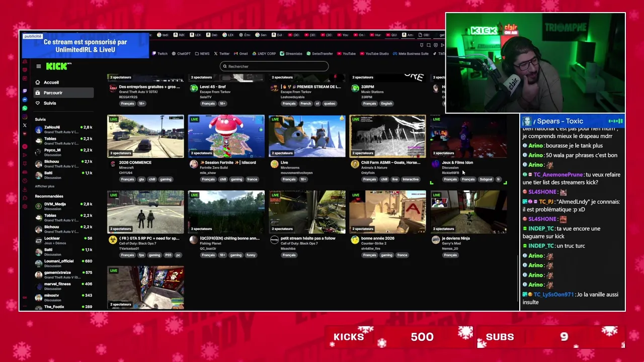Open ZaNouNi followed channel

(x=63, y=129)
